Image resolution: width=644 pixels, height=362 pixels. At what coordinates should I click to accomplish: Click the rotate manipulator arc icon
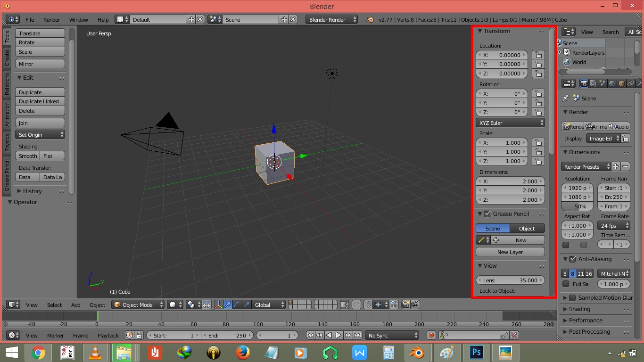point(238,304)
